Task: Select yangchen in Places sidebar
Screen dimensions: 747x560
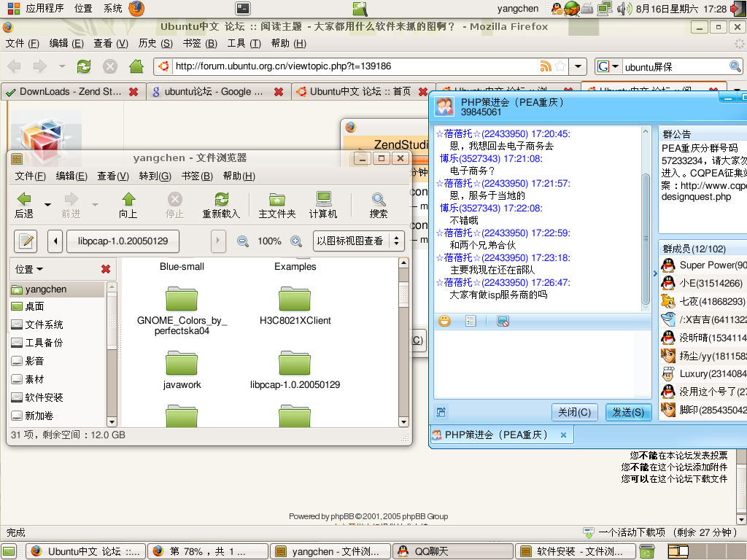Action: click(x=57, y=289)
